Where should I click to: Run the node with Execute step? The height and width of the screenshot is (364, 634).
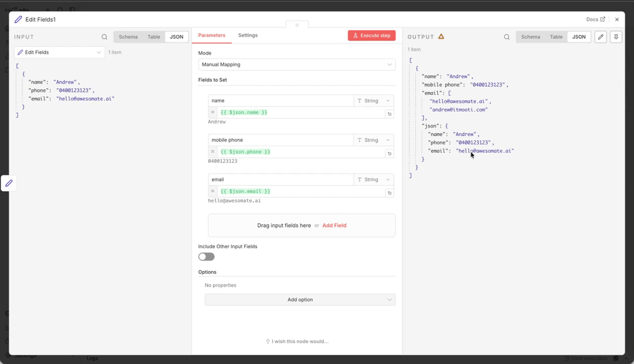371,35
